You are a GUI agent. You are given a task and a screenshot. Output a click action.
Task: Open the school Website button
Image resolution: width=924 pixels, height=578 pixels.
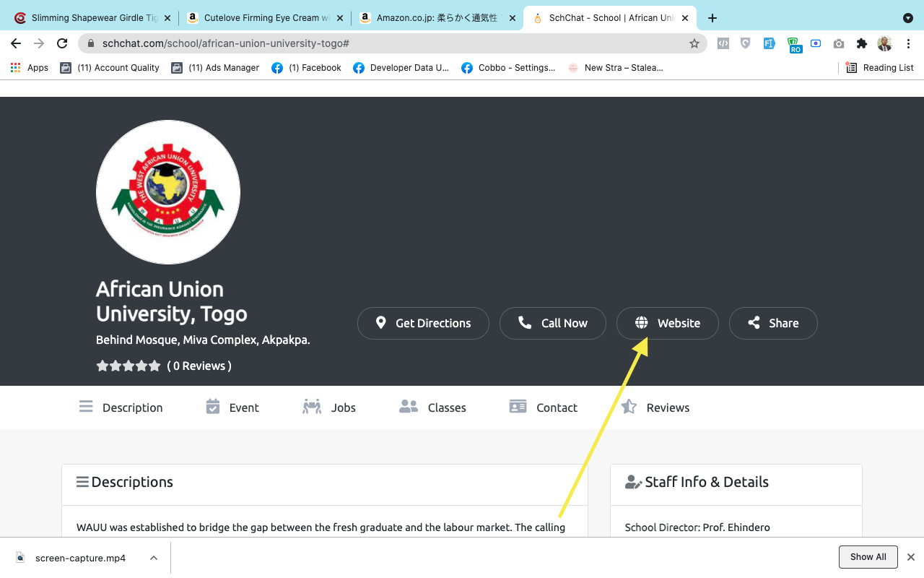[x=668, y=323]
